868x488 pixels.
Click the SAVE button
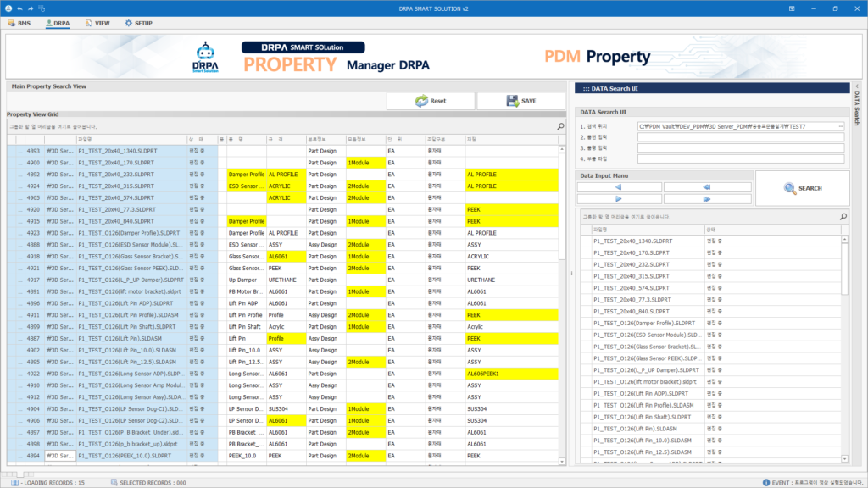(x=520, y=101)
